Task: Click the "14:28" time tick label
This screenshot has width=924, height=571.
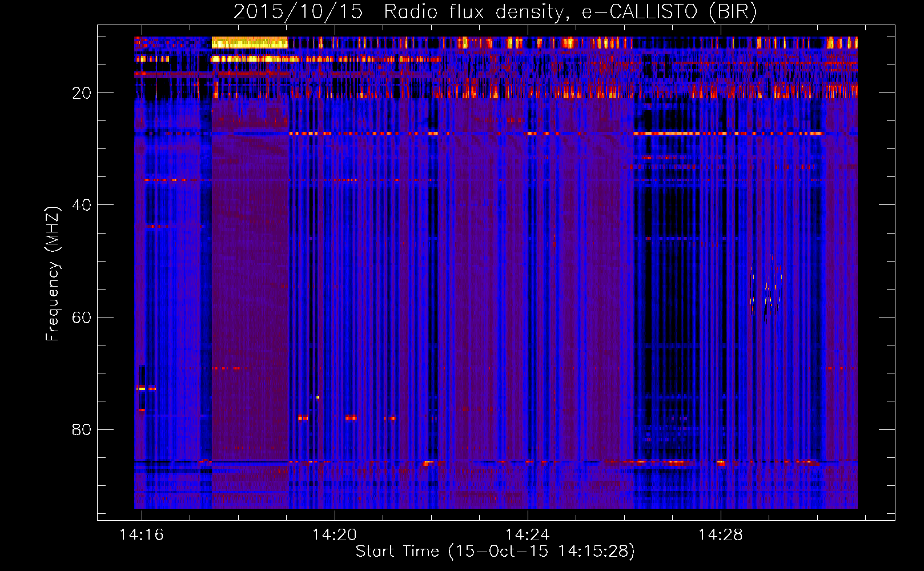Action: (721, 535)
